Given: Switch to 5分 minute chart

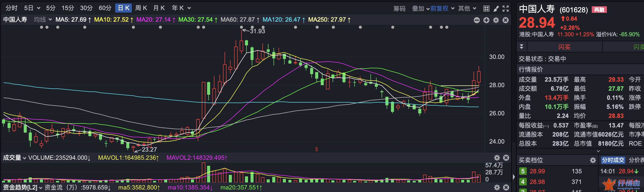Looking at the screenshot, I should [x=51, y=8].
